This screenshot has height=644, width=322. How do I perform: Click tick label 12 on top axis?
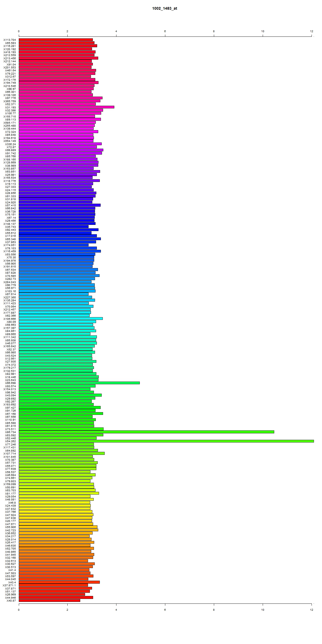(312, 31)
